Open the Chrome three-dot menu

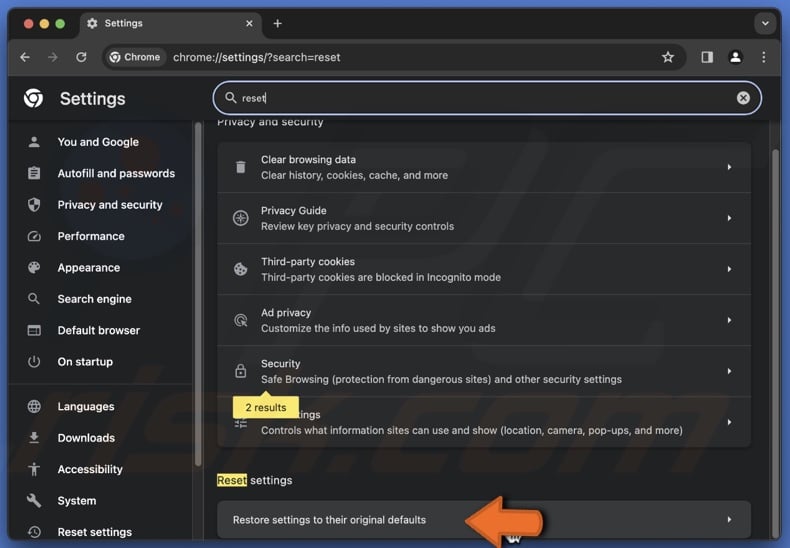pyautogui.click(x=764, y=57)
